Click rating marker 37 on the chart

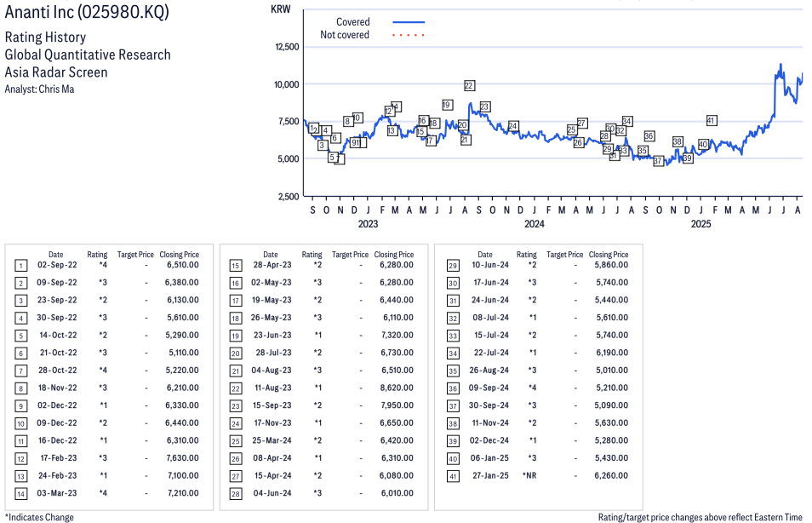[x=658, y=161]
